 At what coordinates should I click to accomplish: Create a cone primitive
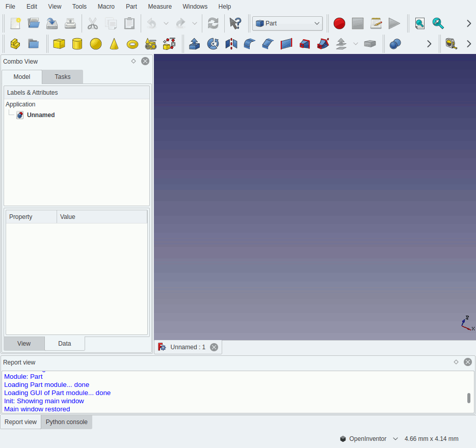pyautogui.click(x=114, y=44)
